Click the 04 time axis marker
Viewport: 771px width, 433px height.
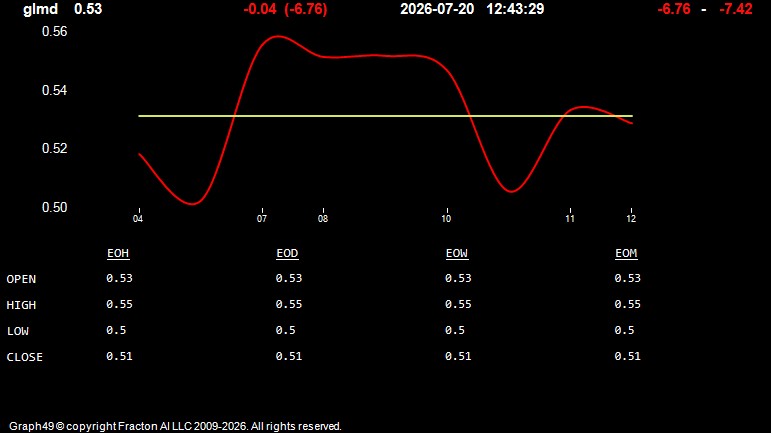(138, 218)
